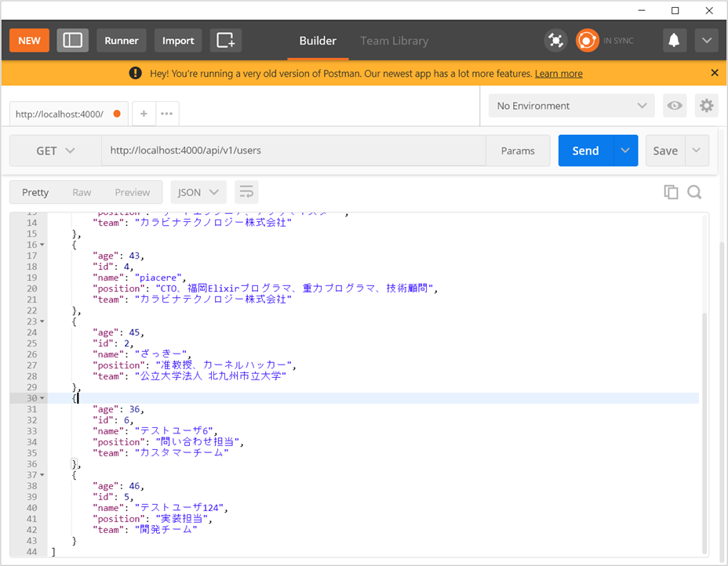
Task: Click the "公立大学法人 北九州市立大学" value
Action: 210,376
